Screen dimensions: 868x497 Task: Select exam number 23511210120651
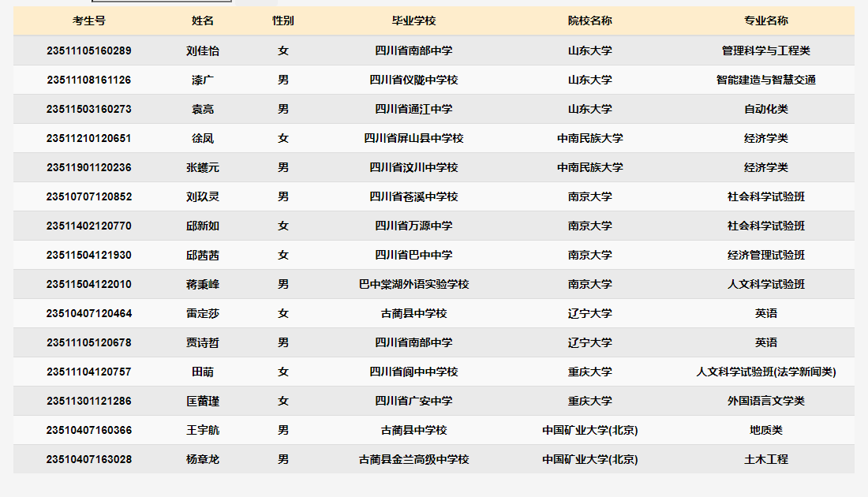pyautogui.click(x=89, y=138)
